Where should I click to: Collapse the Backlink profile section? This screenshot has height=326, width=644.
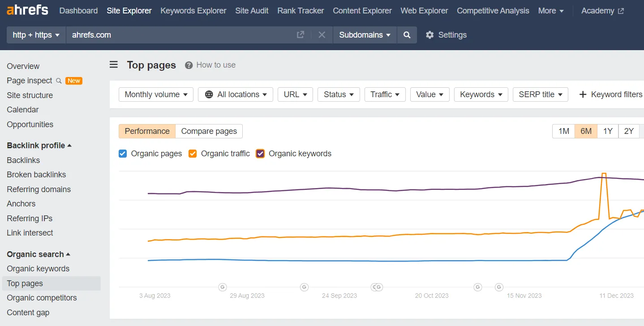tap(39, 146)
